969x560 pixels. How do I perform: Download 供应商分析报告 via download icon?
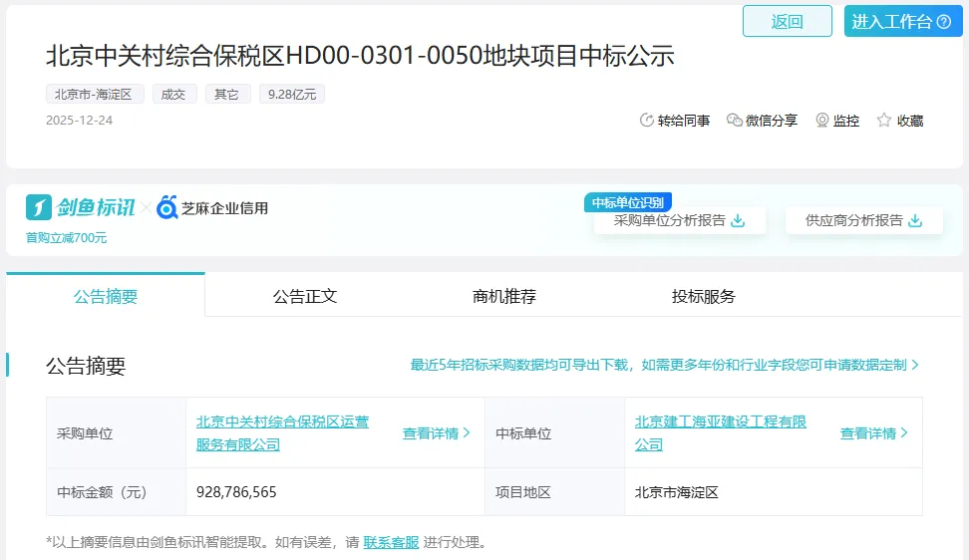[915, 221]
